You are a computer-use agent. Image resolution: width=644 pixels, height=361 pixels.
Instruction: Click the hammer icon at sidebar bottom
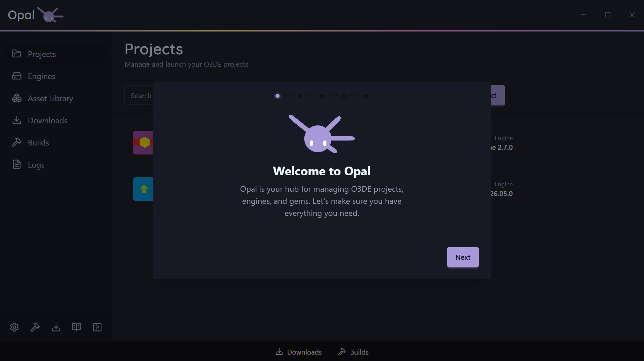[x=35, y=327]
